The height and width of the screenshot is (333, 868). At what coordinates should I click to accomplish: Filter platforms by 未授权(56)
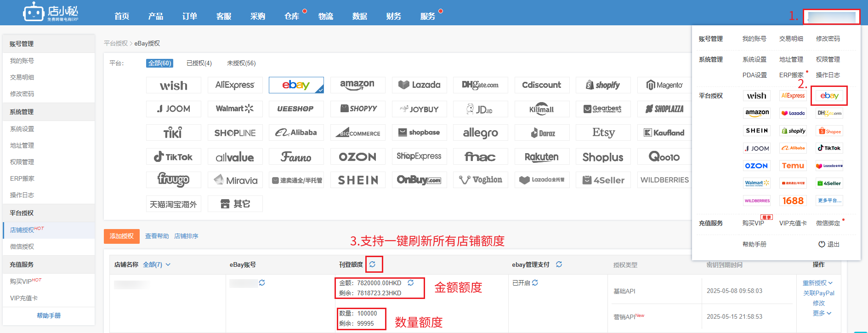coord(241,63)
